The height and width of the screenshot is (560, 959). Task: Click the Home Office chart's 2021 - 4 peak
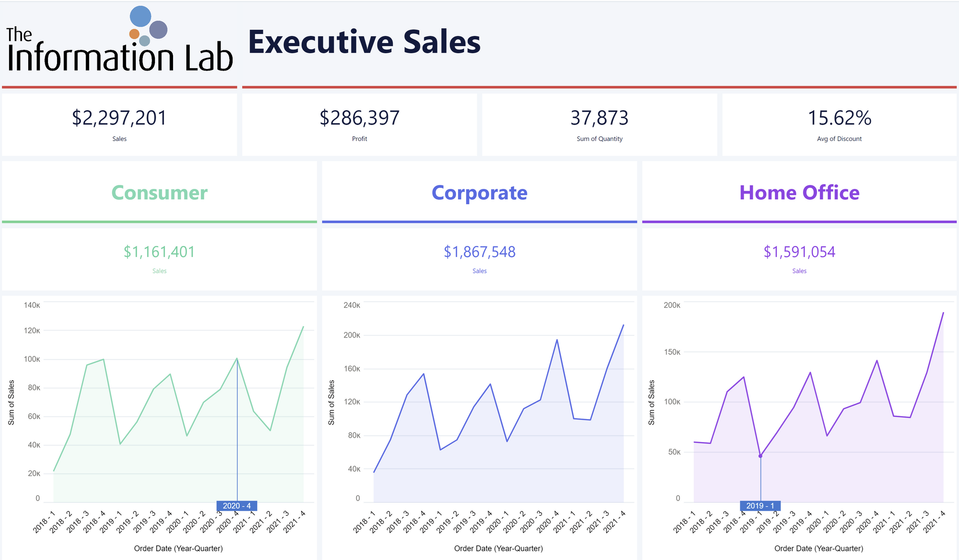point(943,313)
